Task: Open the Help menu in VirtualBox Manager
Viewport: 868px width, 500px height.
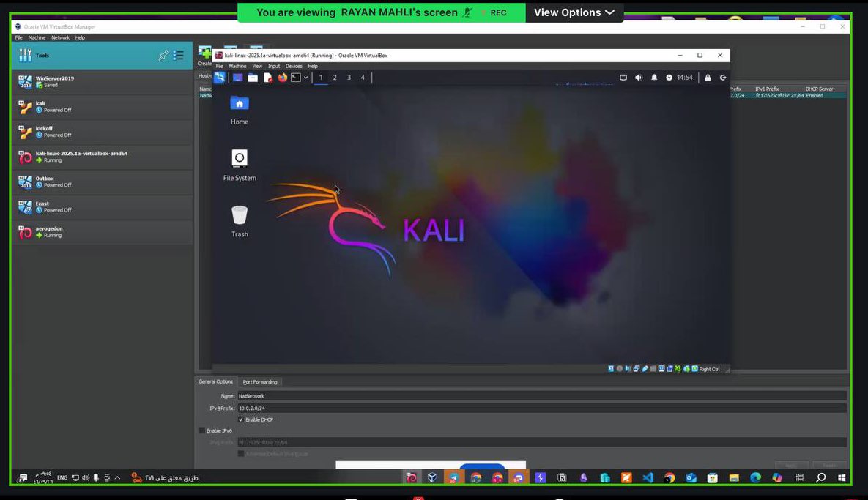Action: tap(81, 37)
